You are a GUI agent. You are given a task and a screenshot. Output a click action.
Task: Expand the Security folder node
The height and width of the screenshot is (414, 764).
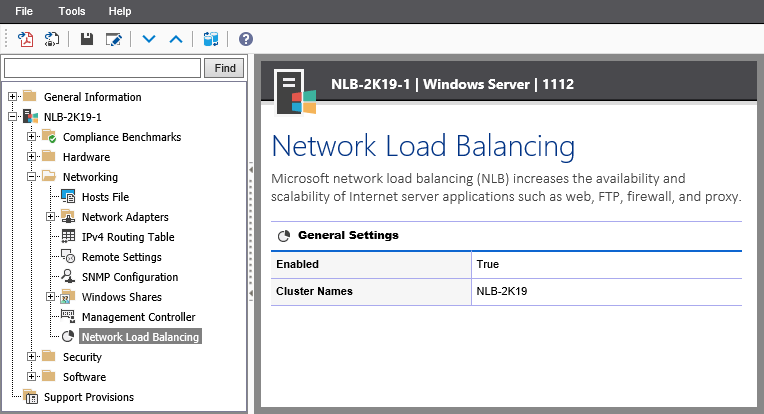pyautogui.click(x=32, y=357)
